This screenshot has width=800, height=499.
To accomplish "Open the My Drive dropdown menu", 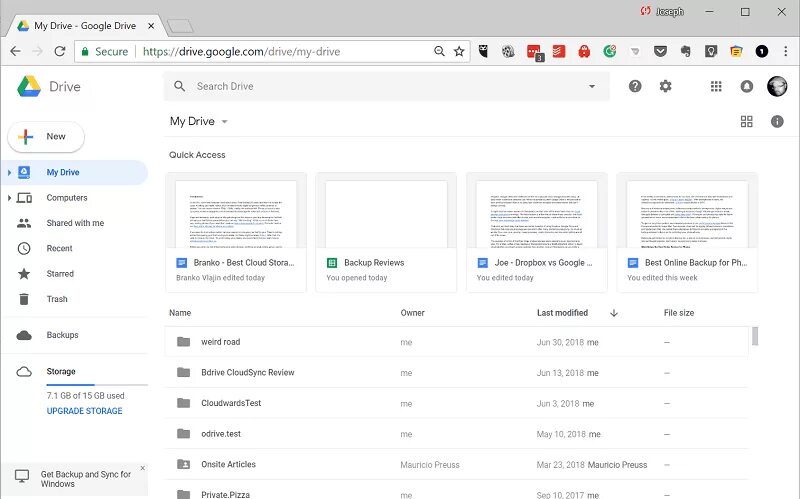I will (198, 121).
